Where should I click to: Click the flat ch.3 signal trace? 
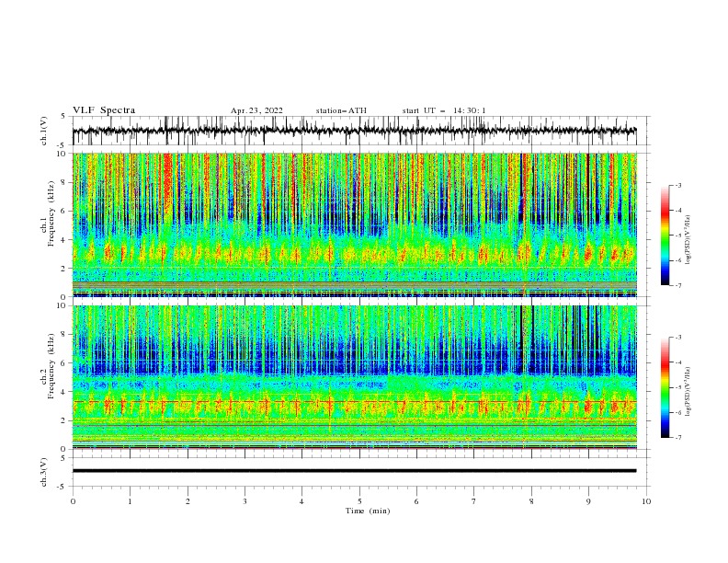pyautogui.click(x=354, y=471)
